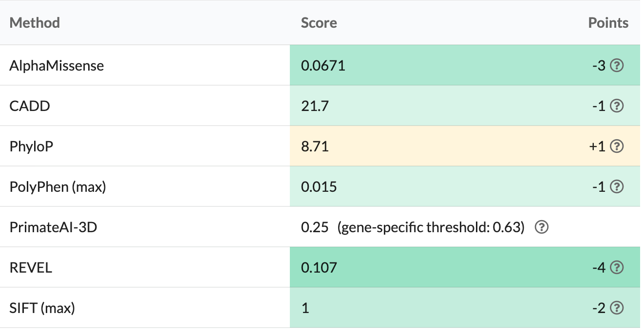The height and width of the screenshot is (332, 644).
Task: Click the PhyloP score value 8.71
Action: [x=315, y=147]
